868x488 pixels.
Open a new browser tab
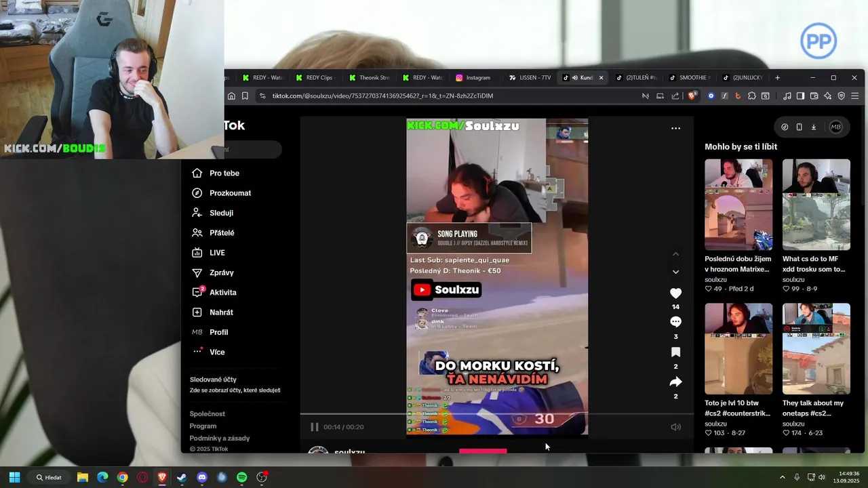pos(777,78)
